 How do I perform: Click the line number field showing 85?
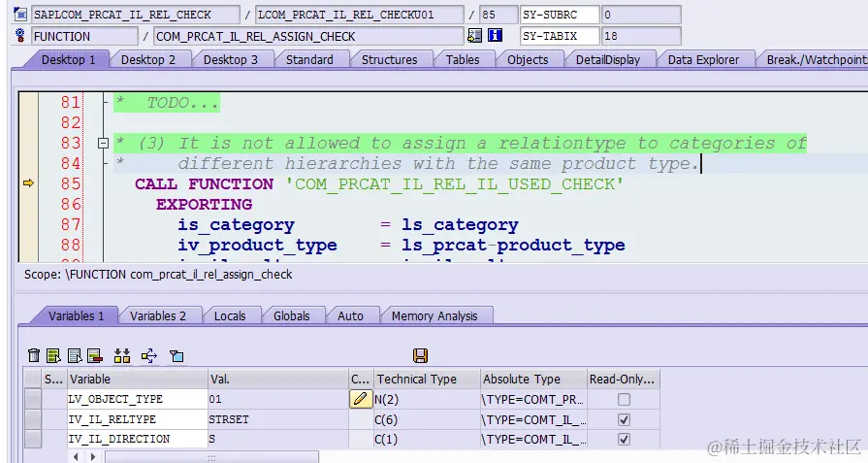click(498, 15)
